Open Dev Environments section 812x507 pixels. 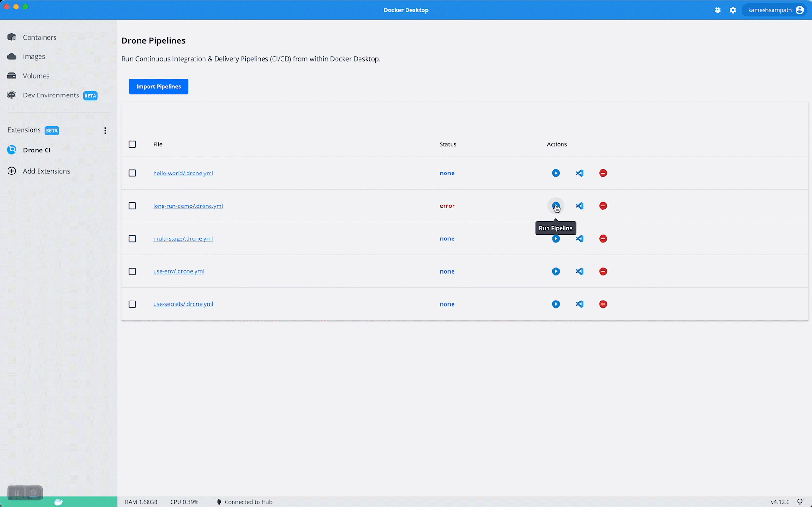coord(51,95)
